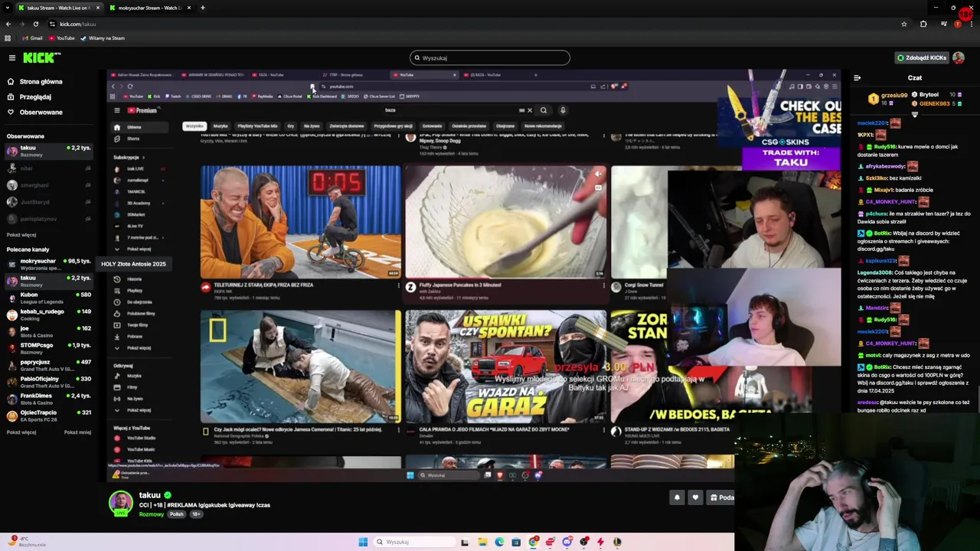The width and height of the screenshot is (980, 551).
Task: Open recommended channel joe
Action: point(49,331)
